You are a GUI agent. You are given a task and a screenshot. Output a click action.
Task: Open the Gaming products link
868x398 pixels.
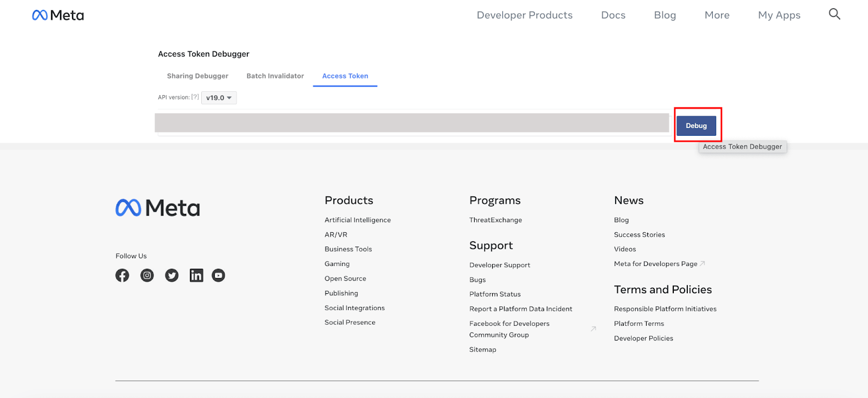[x=337, y=264]
